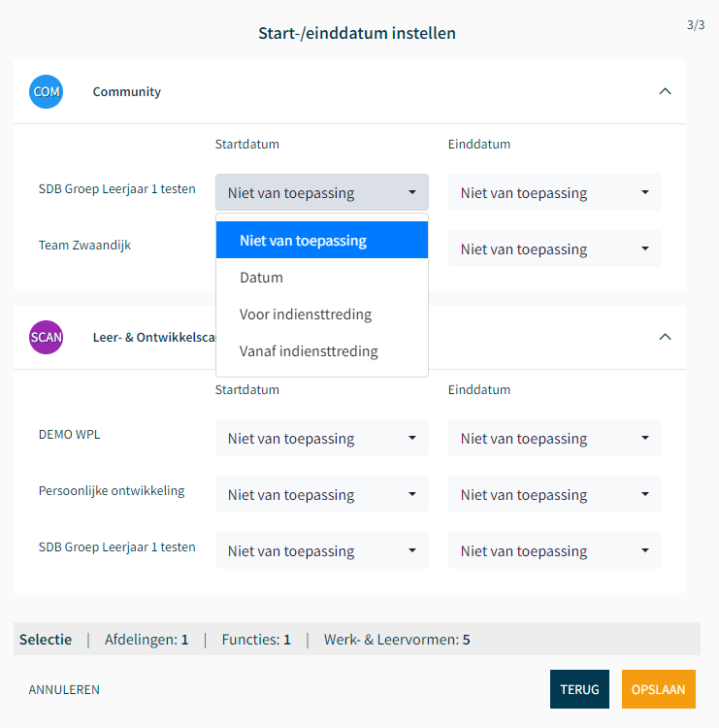The image size is (719, 728).
Task: Open Einddatum dropdown for Persoonlijke ontwikkeling
Action: pyautogui.click(x=554, y=494)
